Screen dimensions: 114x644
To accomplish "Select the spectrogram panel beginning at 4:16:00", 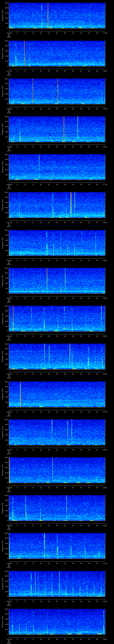I will click(x=57, y=16).
